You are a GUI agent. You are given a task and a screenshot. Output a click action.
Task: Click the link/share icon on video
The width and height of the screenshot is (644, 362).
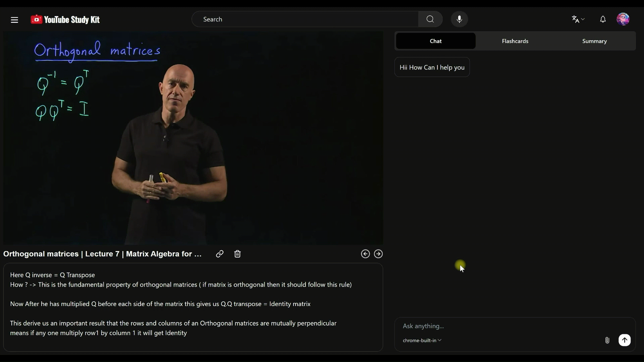[x=220, y=254]
